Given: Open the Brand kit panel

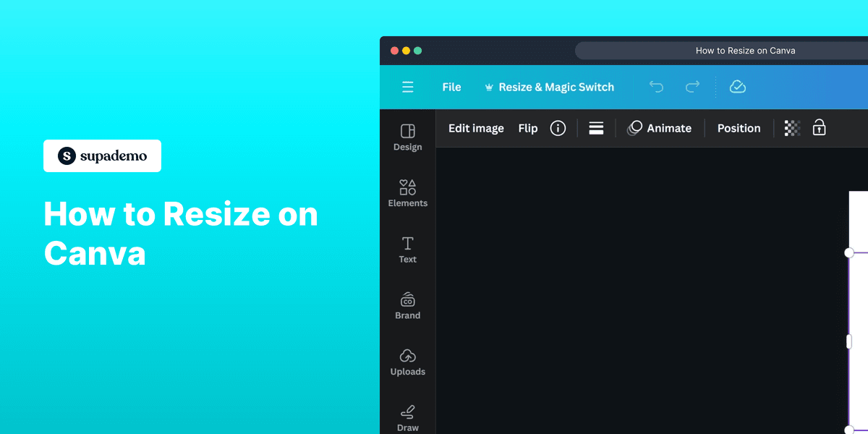Looking at the screenshot, I should pyautogui.click(x=407, y=305).
